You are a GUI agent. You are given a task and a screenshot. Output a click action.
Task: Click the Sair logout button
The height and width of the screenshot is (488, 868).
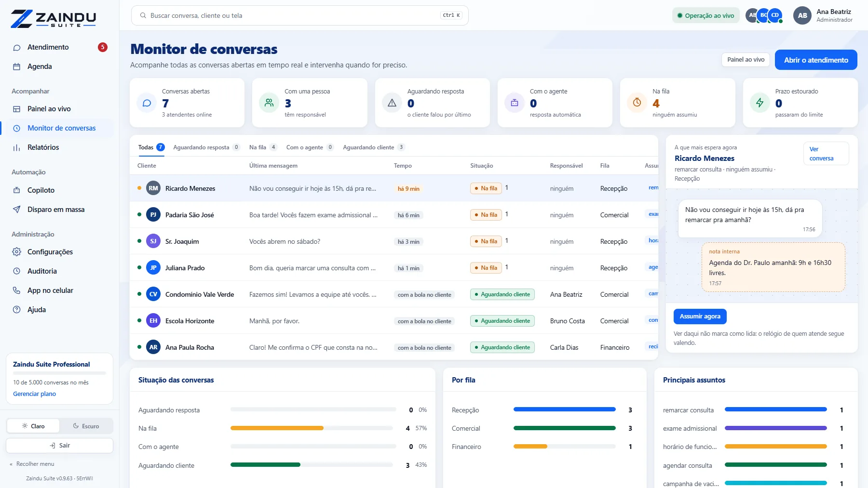pos(60,446)
